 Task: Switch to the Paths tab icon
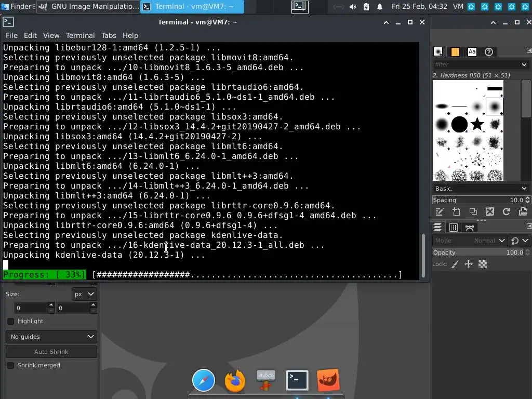coord(470,228)
